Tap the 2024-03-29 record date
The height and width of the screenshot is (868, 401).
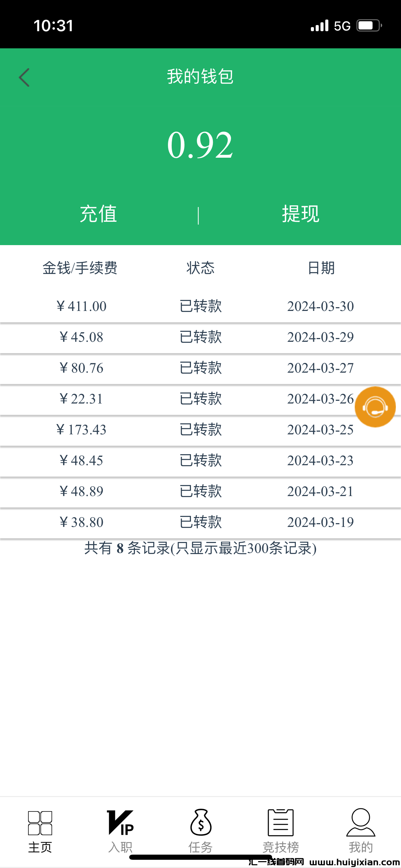[x=320, y=337]
